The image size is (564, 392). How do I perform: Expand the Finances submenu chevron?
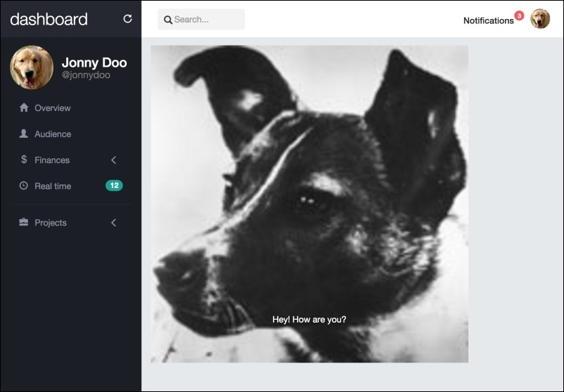[114, 160]
